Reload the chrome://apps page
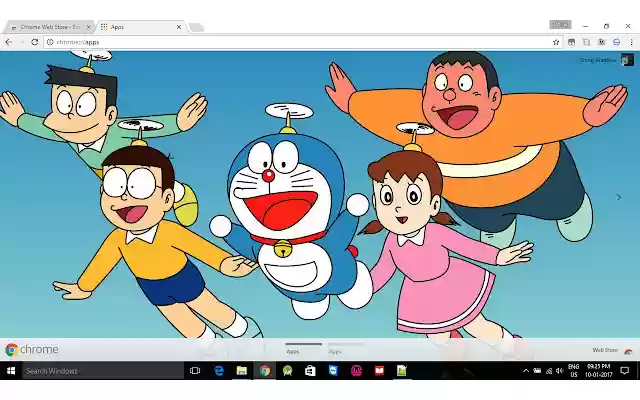The image size is (640, 400). 35,42
